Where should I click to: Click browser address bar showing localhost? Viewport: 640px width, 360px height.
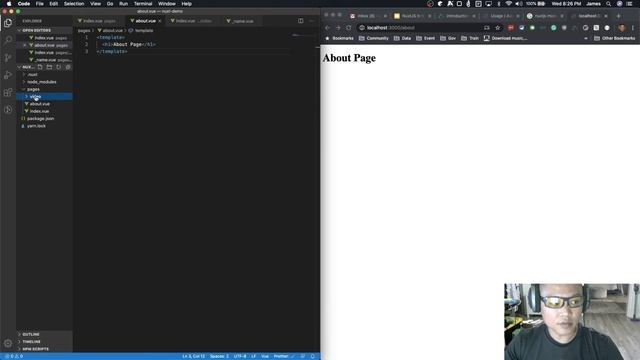(x=420, y=28)
